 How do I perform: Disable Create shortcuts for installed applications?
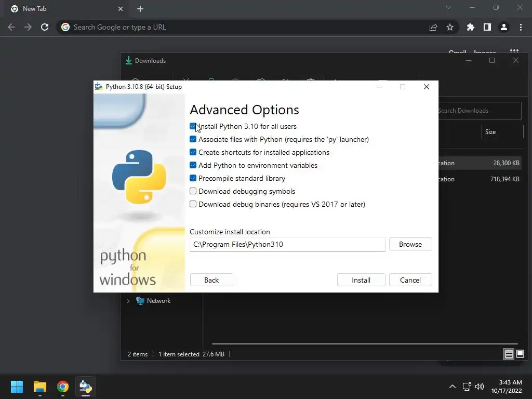[x=193, y=152]
